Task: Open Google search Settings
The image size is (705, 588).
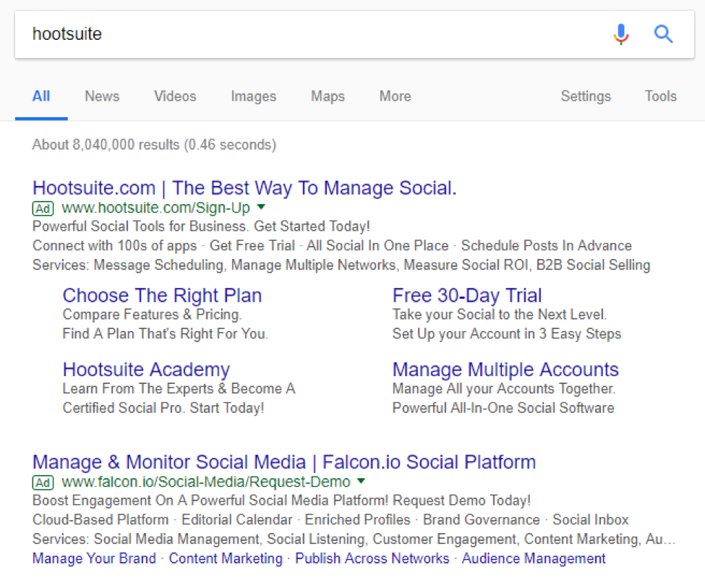Action: click(586, 96)
